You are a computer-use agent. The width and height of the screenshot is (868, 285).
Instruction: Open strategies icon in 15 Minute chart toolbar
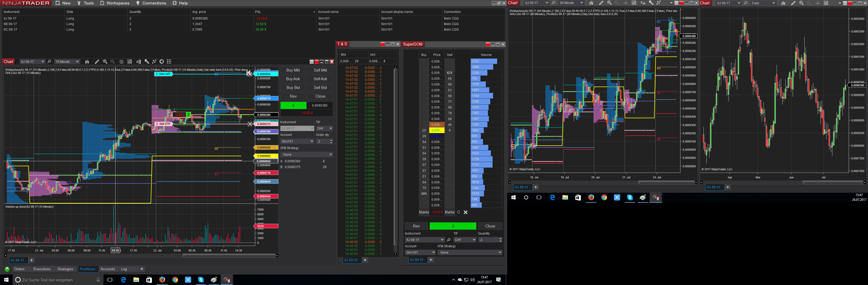coord(154,61)
